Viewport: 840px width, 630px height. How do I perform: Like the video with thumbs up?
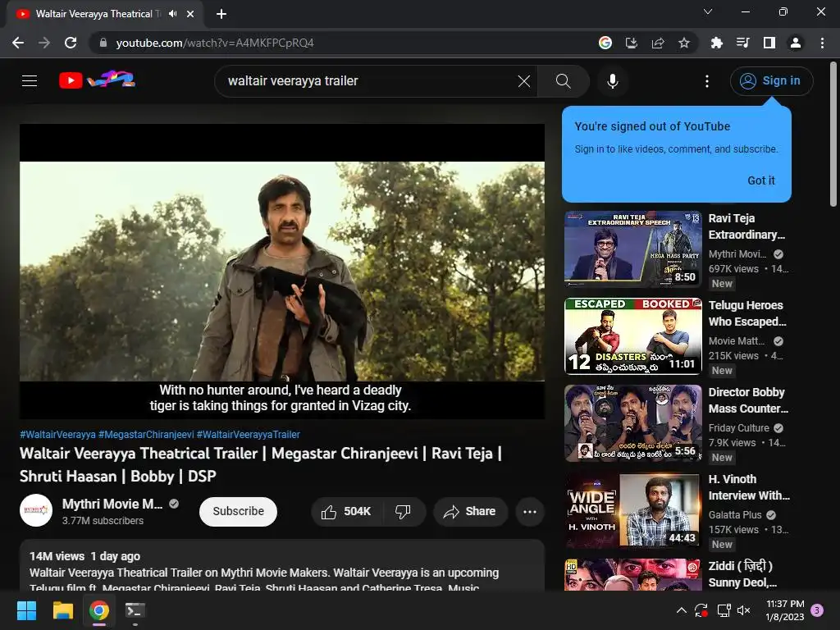point(347,512)
